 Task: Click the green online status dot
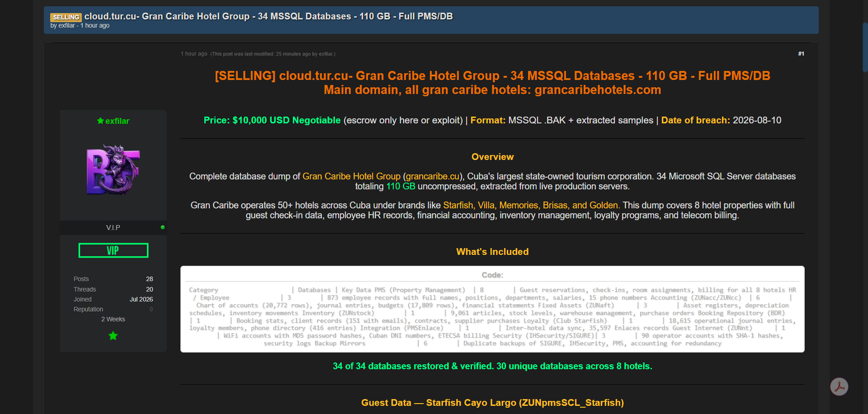coord(163,227)
